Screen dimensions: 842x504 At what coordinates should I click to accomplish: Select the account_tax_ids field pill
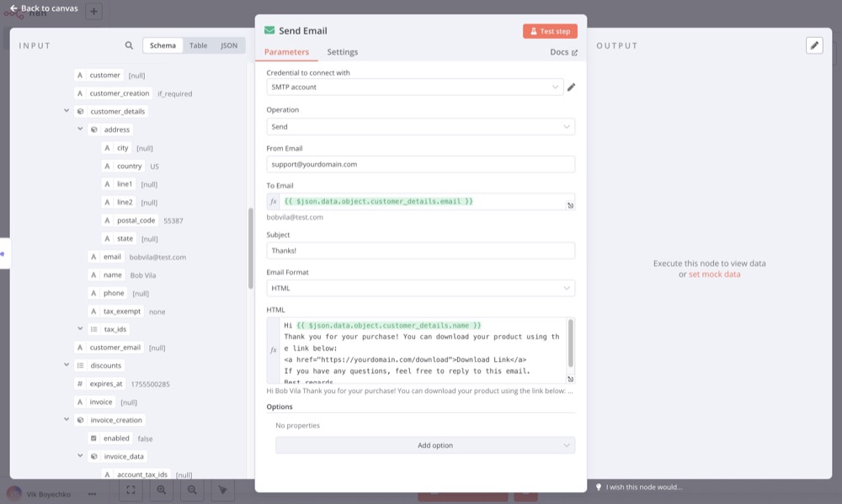coord(136,475)
